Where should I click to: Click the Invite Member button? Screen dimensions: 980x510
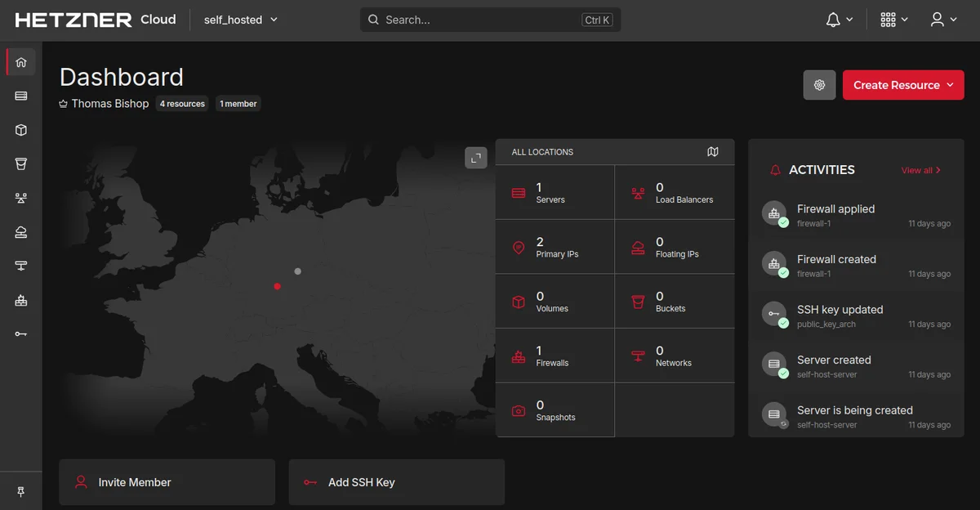point(167,482)
